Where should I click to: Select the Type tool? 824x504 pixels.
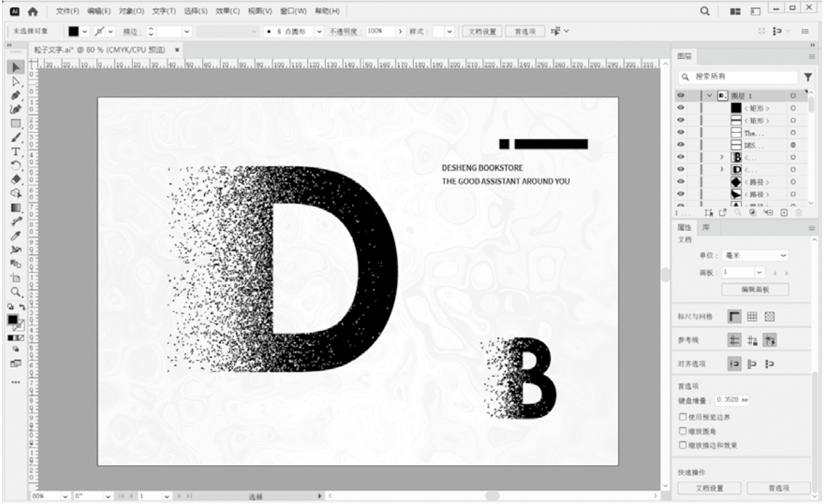[16, 152]
